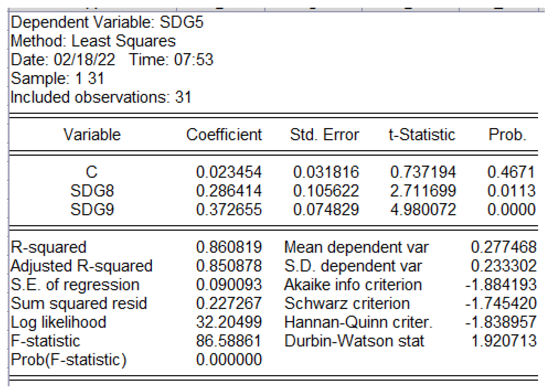Click the Dependent Variable: SDG5 line
Viewport: 553px width, 392px height.
tap(107, 22)
